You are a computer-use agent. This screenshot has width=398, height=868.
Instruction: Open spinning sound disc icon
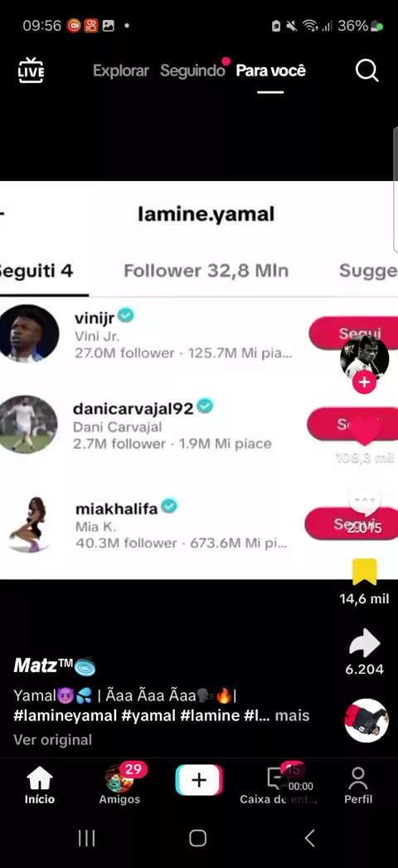coord(366,720)
